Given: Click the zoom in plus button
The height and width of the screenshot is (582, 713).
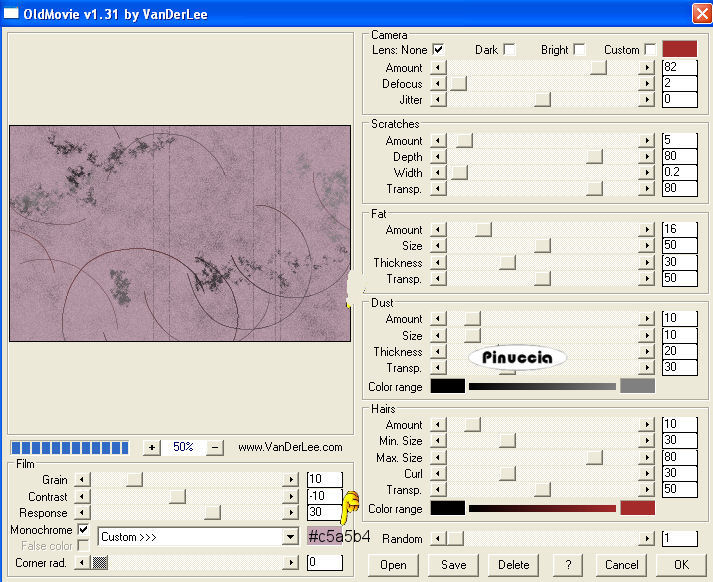Looking at the screenshot, I should pos(151,448).
